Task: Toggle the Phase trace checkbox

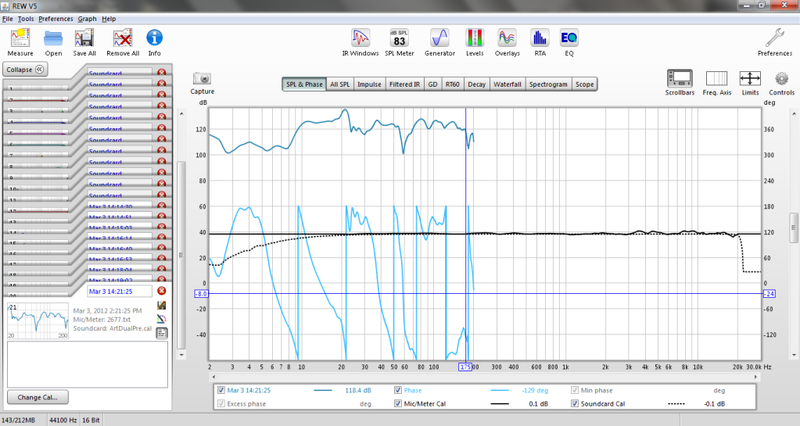Action: tap(398, 390)
